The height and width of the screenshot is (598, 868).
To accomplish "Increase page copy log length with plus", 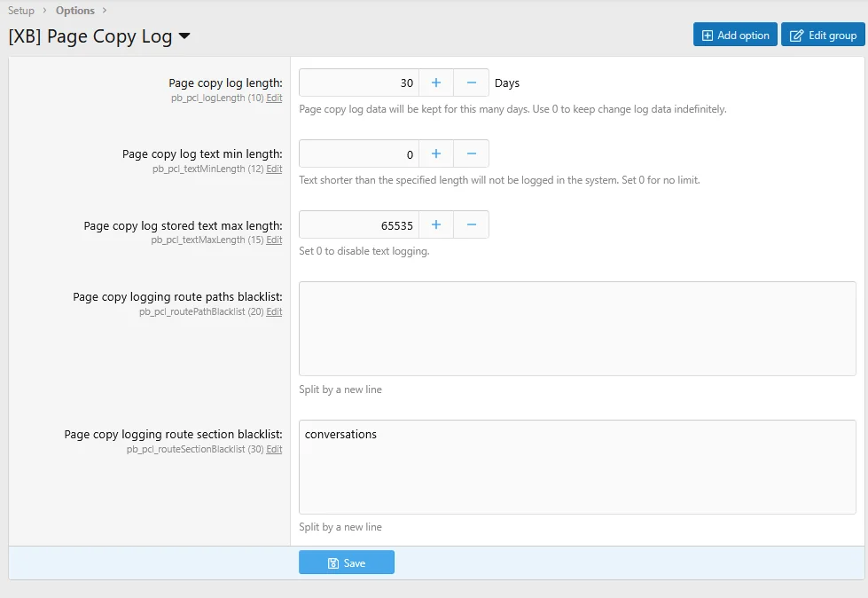I will 435,83.
